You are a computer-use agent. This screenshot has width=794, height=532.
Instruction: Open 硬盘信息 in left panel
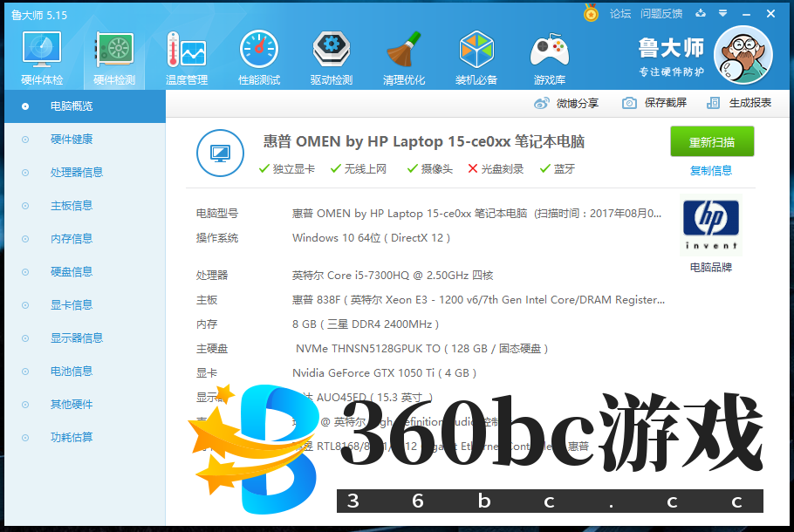pos(72,272)
